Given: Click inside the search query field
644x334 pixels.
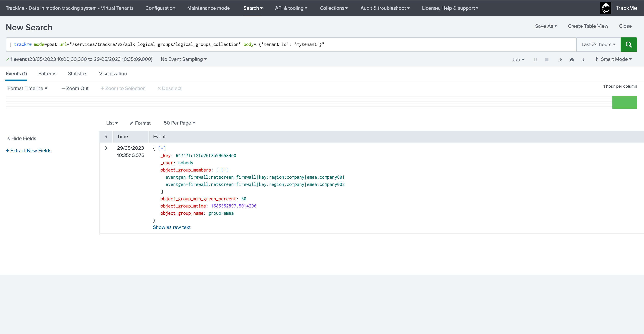Looking at the screenshot, I should coord(425,44).
